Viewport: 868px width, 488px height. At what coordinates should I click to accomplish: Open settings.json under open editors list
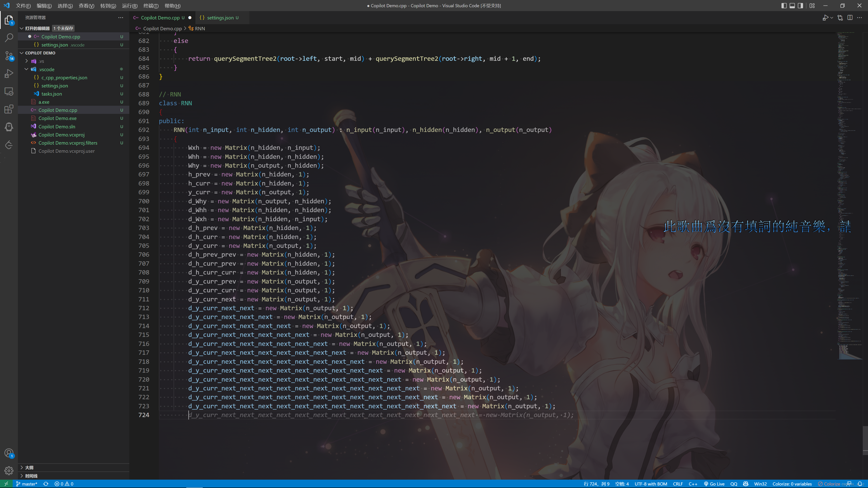pyautogui.click(x=73, y=45)
